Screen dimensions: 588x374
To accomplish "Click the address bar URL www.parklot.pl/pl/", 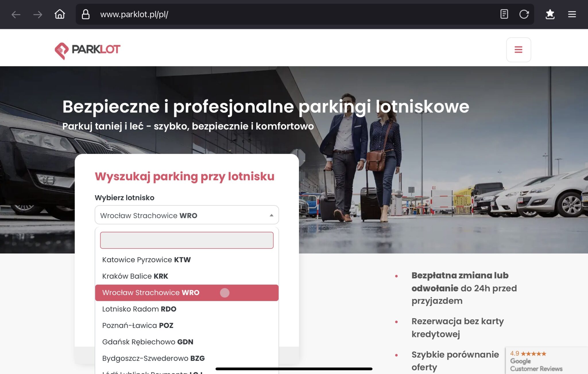I will [134, 14].
